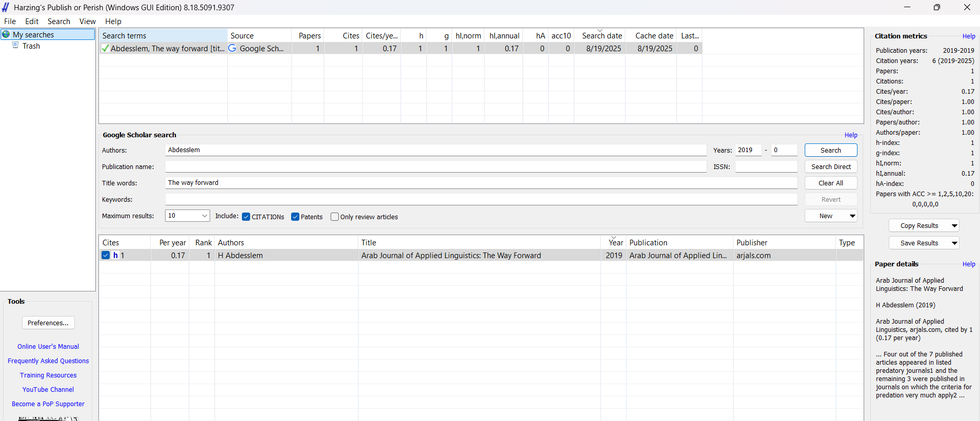Open the View menu
The width and height of the screenshot is (980, 421).
point(88,22)
